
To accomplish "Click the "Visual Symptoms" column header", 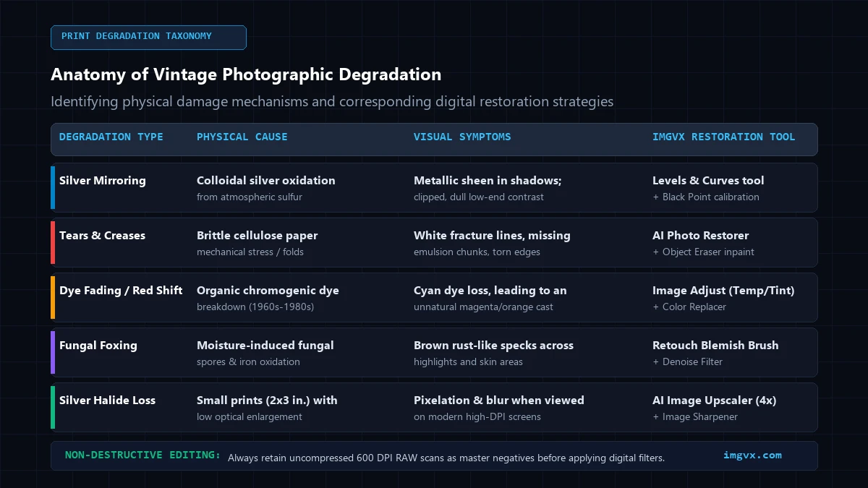I will coord(462,137).
